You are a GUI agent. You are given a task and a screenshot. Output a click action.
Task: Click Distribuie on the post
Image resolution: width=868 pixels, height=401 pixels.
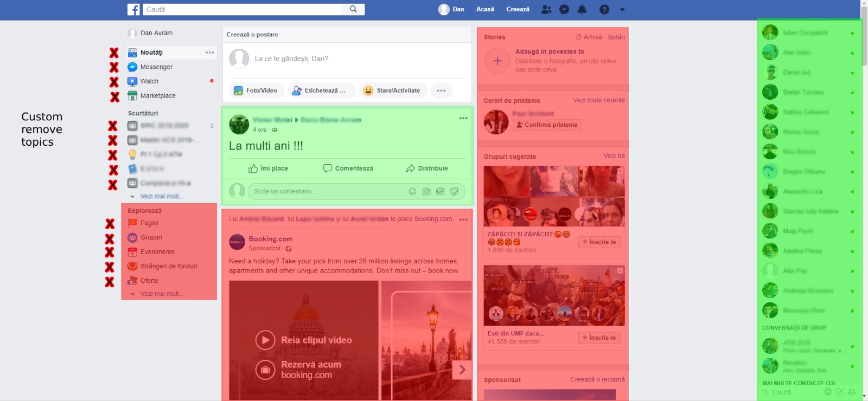coord(426,169)
